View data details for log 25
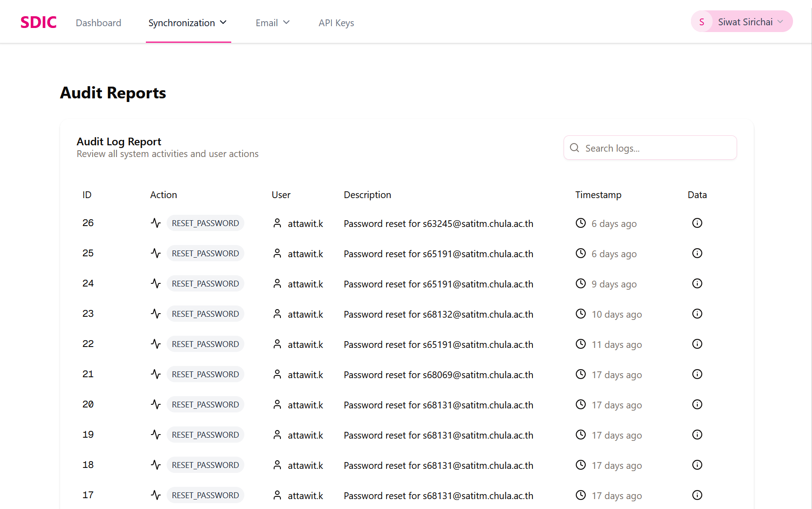The image size is (812, 509). pyautogui.click(x=697, y=253)
